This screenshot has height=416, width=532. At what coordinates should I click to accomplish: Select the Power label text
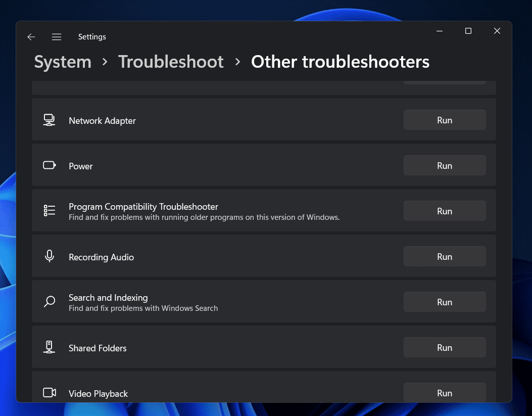81,166
